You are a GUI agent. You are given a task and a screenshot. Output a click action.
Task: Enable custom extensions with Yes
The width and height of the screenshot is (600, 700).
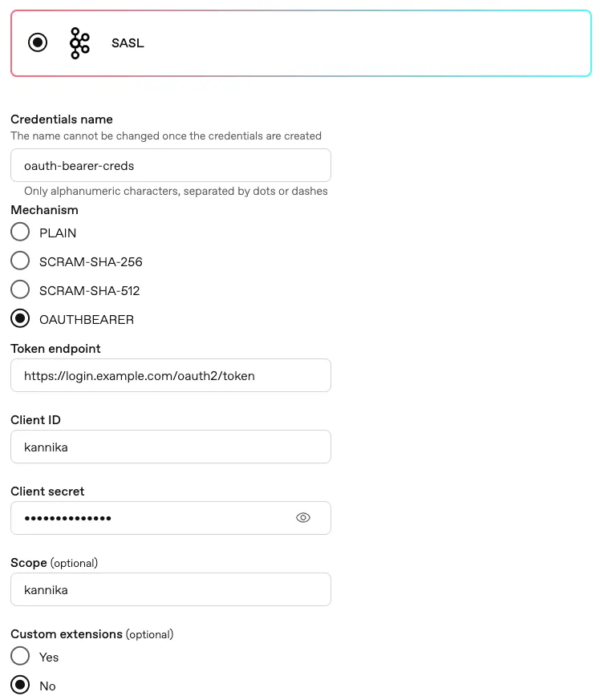(20, 656)
